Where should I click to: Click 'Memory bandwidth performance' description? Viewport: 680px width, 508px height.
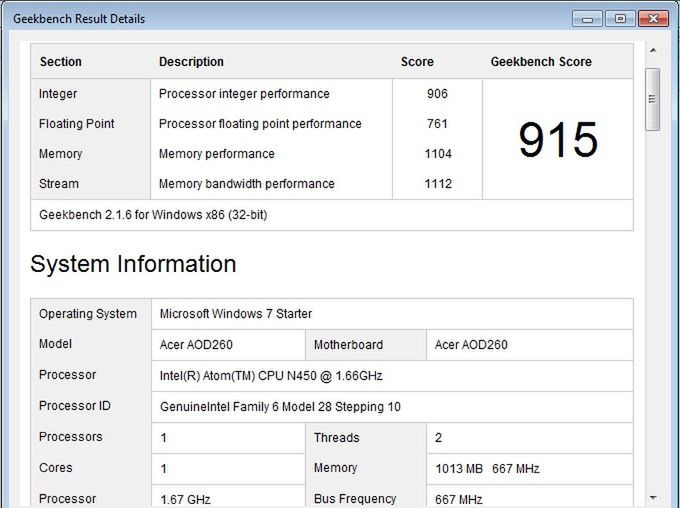click(x=247, y=184)
